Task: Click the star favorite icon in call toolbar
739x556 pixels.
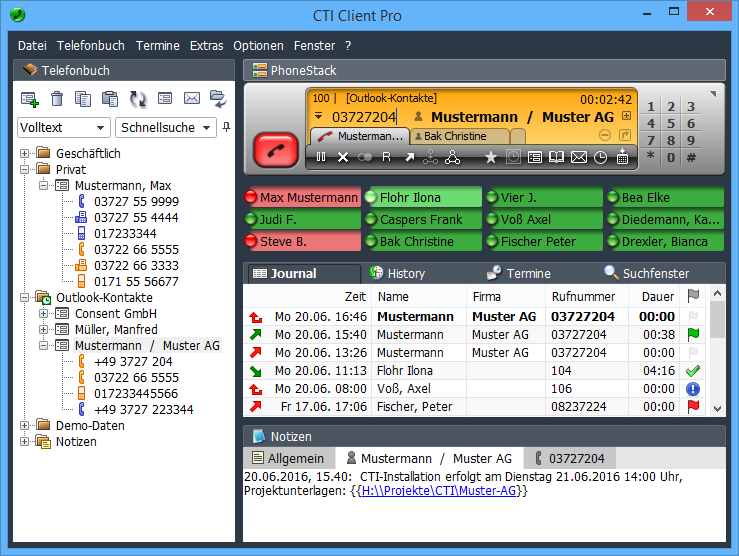Action: click(x=490, y=157)
